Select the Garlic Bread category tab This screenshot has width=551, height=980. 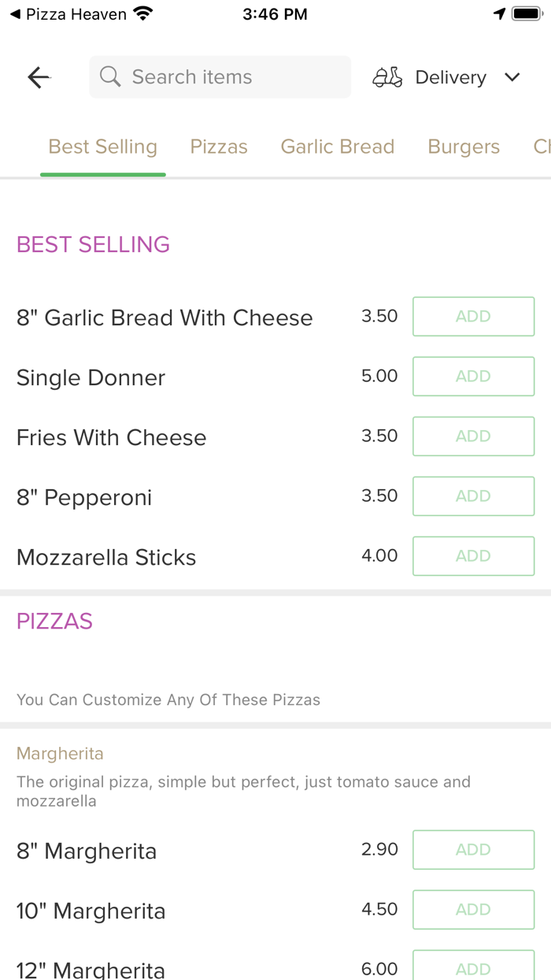(x=337, y=147)
